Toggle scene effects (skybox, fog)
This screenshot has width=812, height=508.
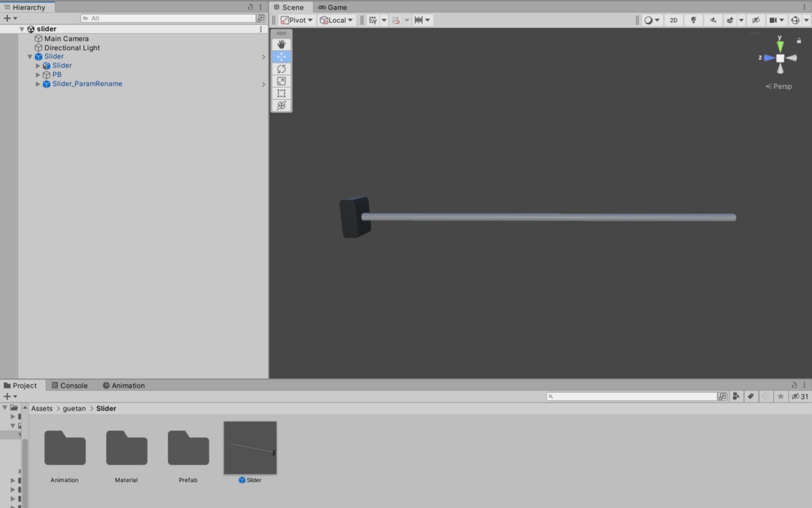coord(730,20)
